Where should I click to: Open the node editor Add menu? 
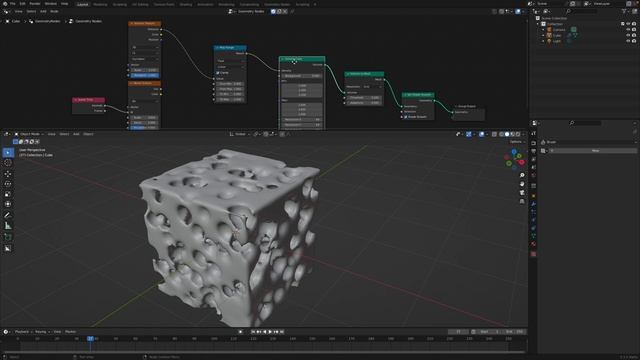pos(43,11)
